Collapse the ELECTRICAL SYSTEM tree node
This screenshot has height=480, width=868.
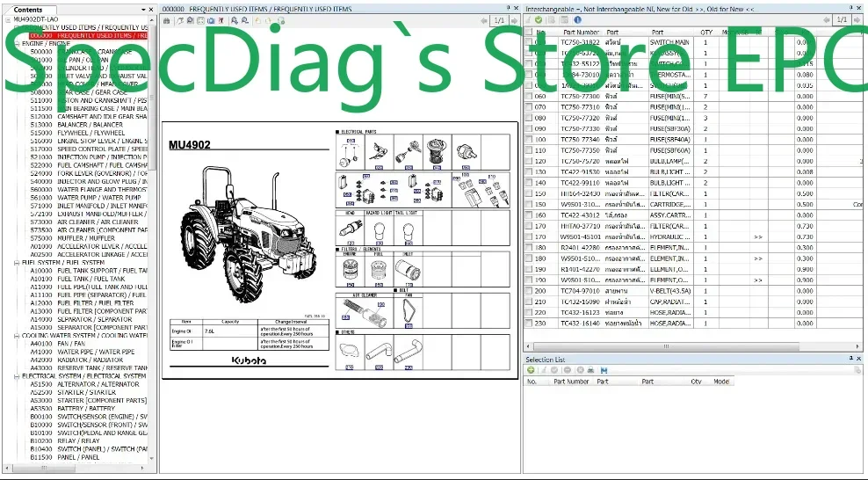point(17,376)
